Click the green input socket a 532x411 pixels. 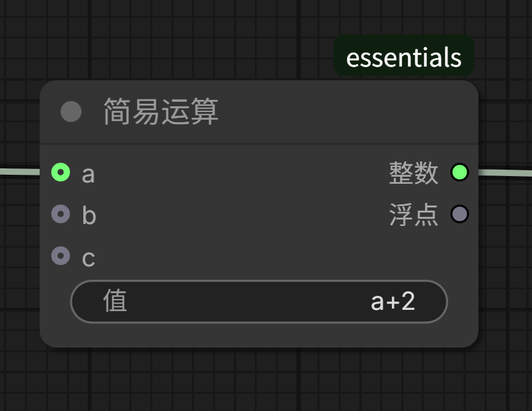pyautogui.click(x=61, y=172)
